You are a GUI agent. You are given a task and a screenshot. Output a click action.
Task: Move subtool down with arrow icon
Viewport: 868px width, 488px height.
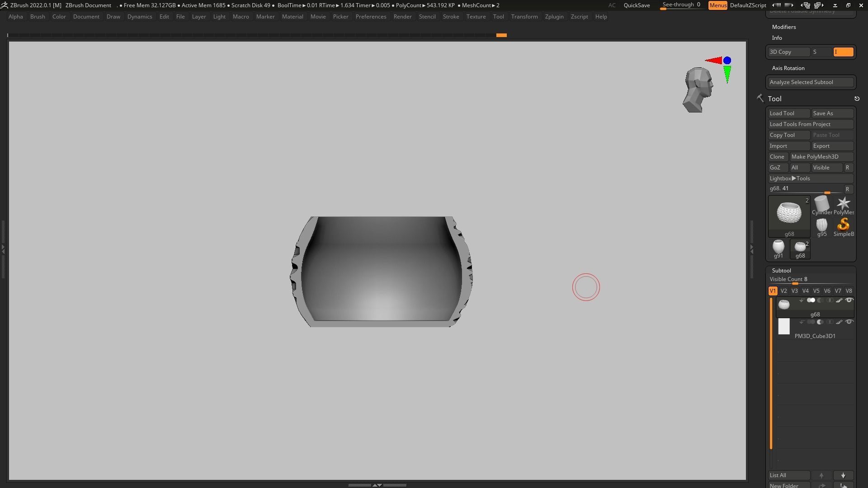pos(843,475)
